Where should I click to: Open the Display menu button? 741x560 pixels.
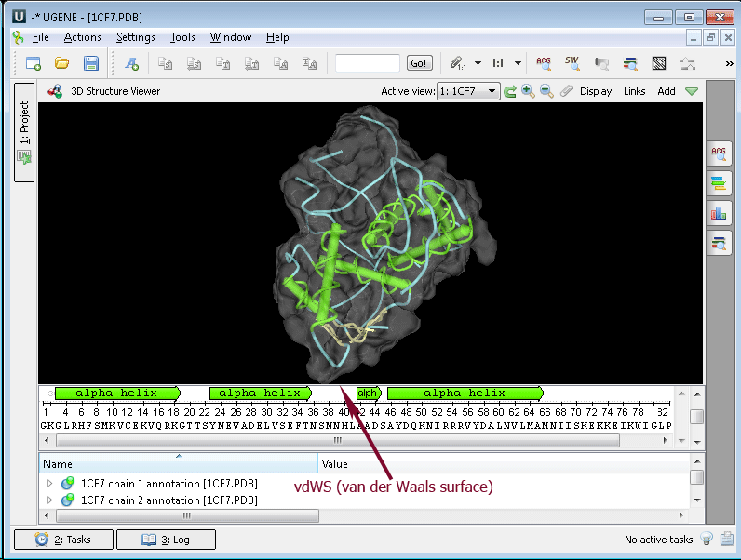click(596, 91)
